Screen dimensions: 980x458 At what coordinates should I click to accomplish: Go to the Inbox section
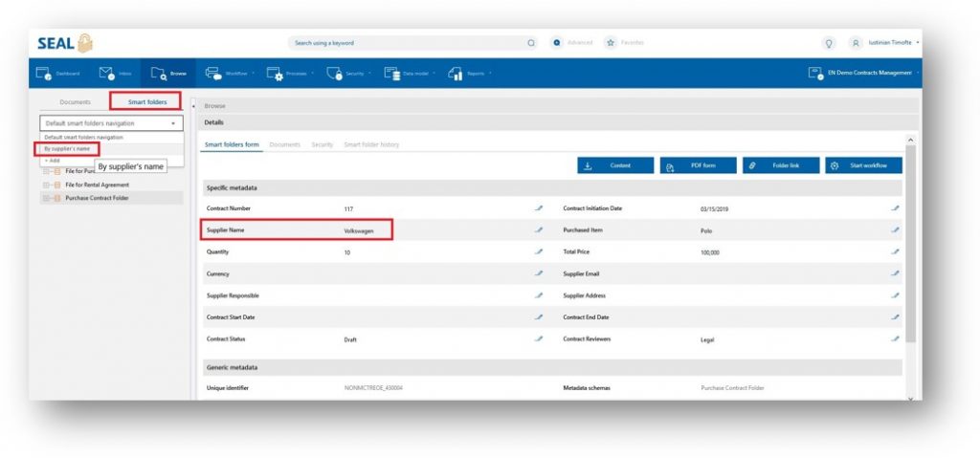click(x=116, y=74)
